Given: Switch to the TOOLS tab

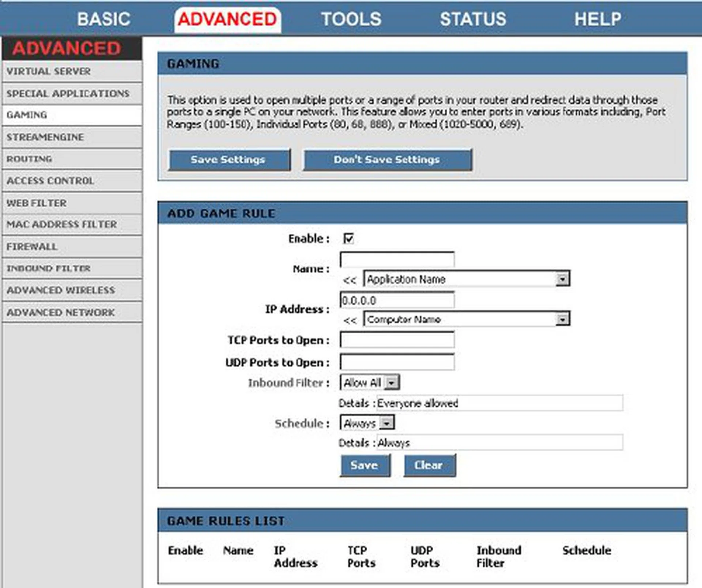Looking at the screenshot, I should 352,18.
